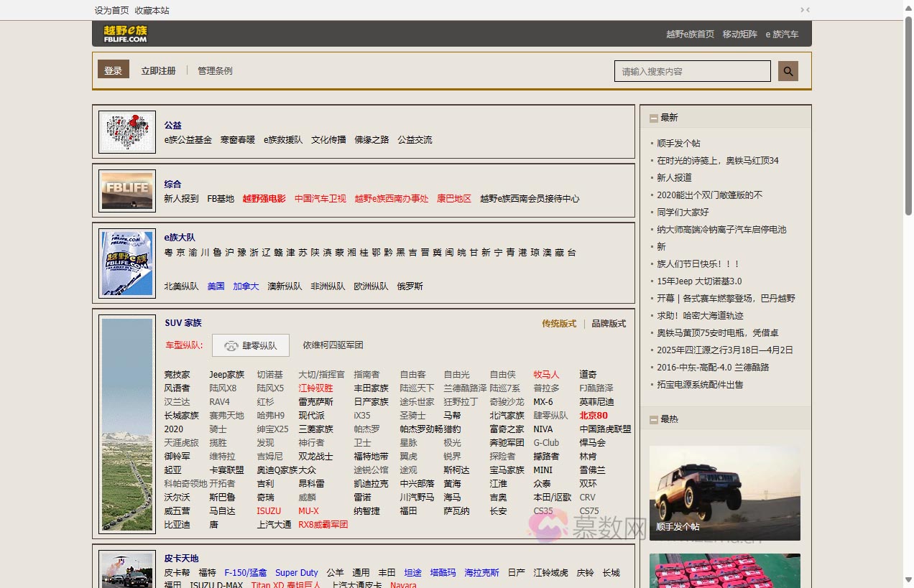Click the 立即注册 link
914x588 pixels.
(x=158, y=70)
